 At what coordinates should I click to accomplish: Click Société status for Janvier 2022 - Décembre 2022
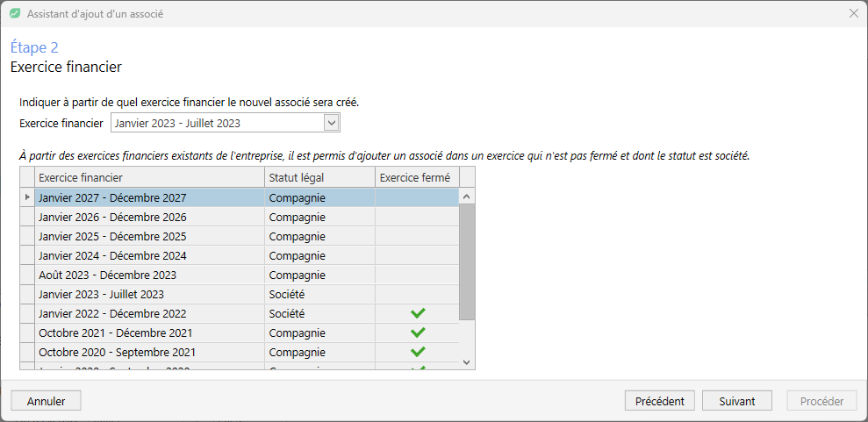click(x=287, y=313)
